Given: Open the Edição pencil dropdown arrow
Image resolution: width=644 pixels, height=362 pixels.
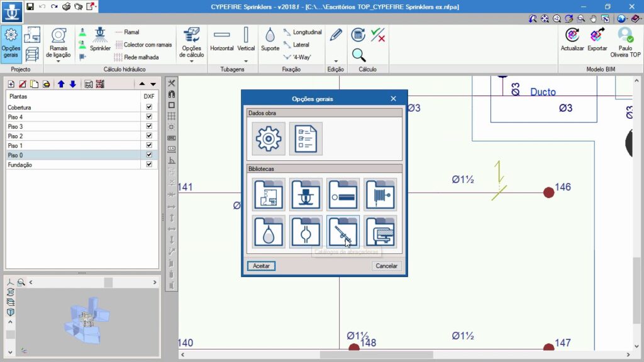Looking at the screenshot, I should (336, 61).
